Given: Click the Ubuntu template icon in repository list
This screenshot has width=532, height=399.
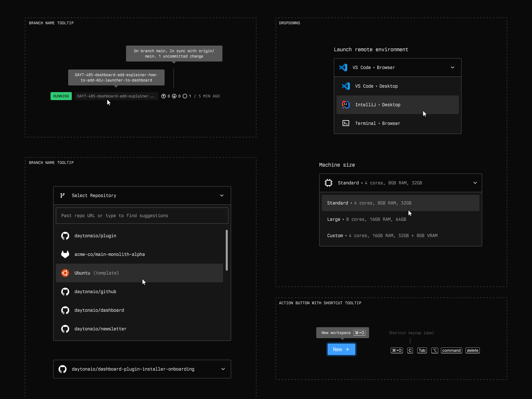Looking at the screenshot, I should point(65,273).
